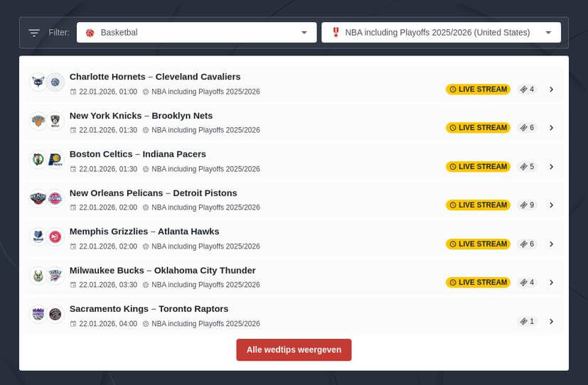Click the Atlanta Hawks team logo
Screen dimensions: 588x385
tap(55, 237)
